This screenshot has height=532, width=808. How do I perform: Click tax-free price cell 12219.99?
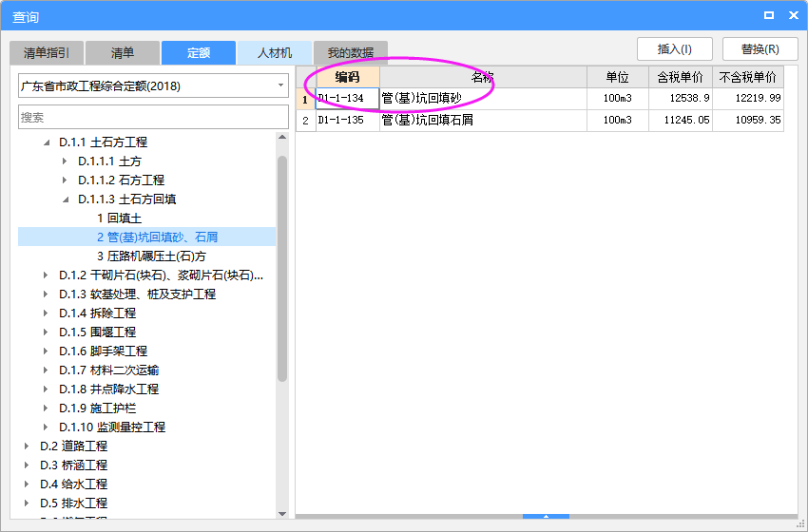[x=748, y=99]
